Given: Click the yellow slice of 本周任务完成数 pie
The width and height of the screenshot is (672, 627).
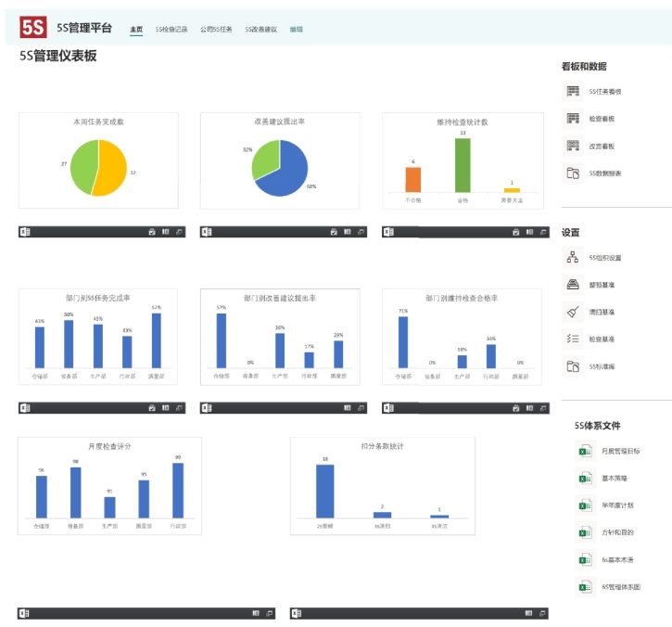Looking at the screenshot, I should pos(111,172).
